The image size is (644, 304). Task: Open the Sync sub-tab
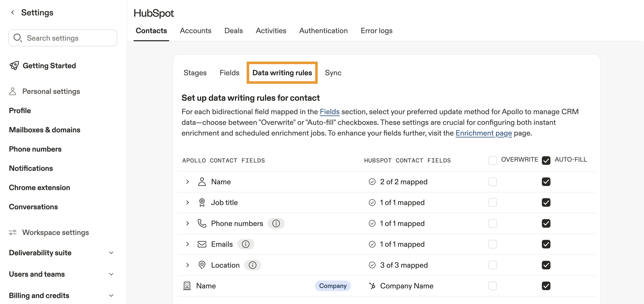[333, 73]
